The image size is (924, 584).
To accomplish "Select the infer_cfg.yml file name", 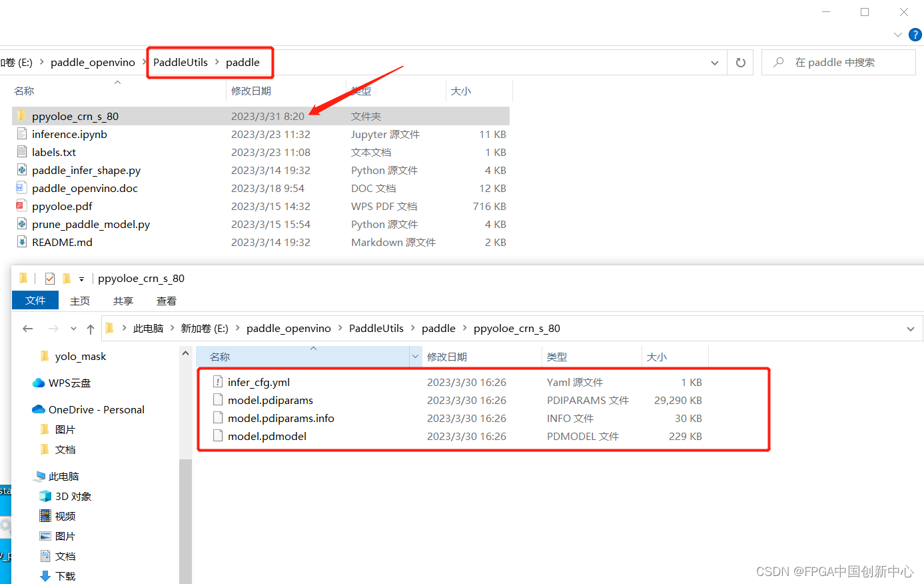I will pos(258,382).
